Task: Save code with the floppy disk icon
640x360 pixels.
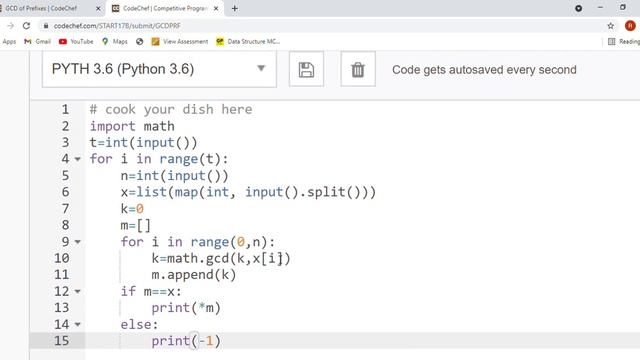Action: [x=306, y=69]
